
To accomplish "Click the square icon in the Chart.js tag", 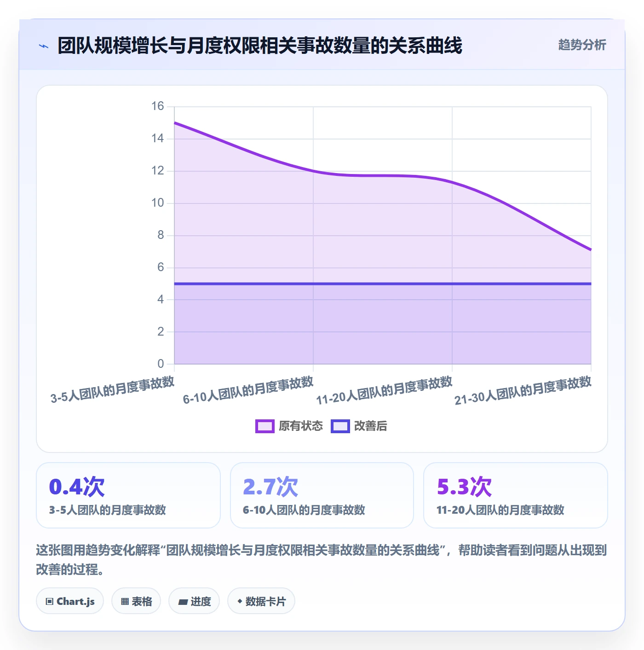I will tap(50, 601).
